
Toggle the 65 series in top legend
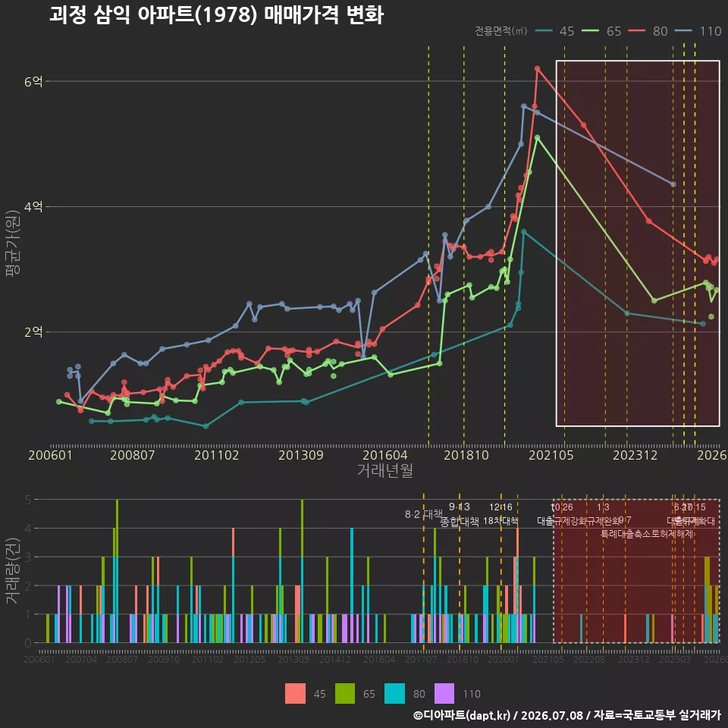pyautogui.click(x=601, y=31)
